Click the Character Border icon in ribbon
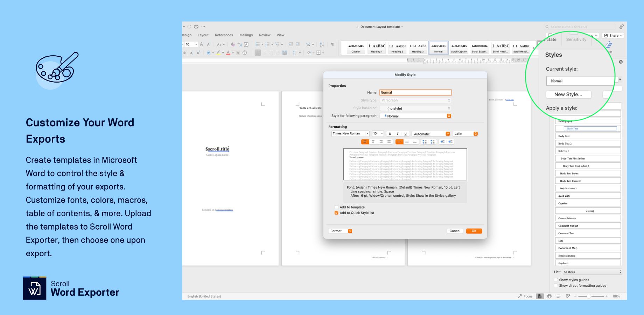The image size is (644, 315). coord(246,44)
